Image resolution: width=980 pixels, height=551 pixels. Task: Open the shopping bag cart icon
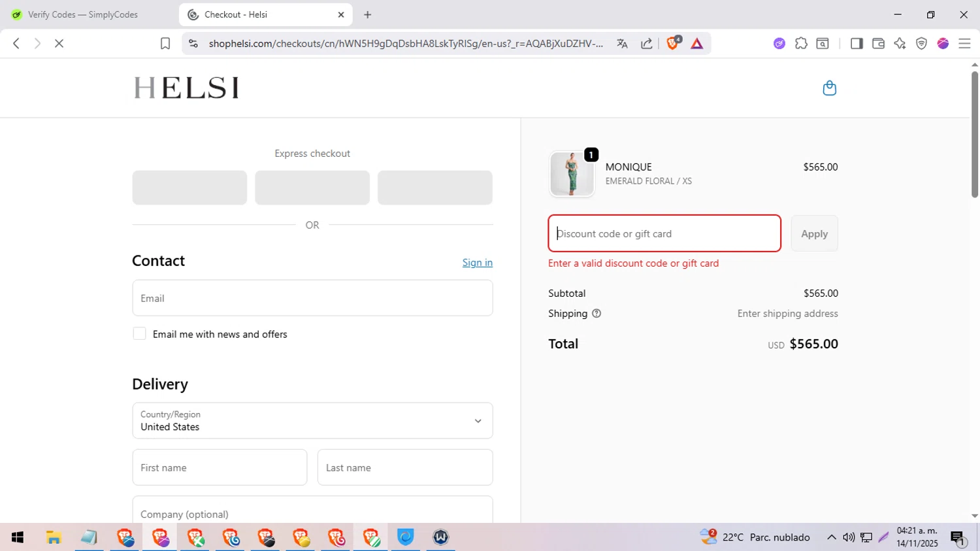click(x=829, y=88)
